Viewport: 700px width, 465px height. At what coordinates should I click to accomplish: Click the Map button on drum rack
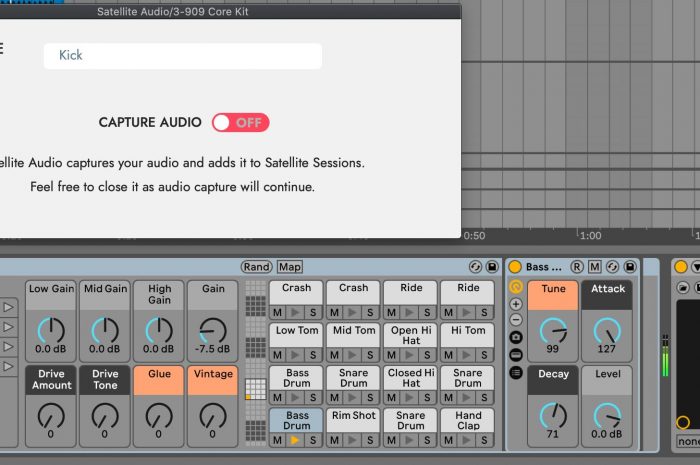click(290, 267)
